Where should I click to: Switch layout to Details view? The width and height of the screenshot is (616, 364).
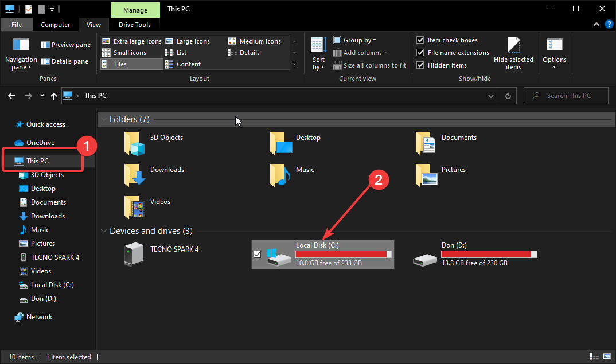point(244,53)
